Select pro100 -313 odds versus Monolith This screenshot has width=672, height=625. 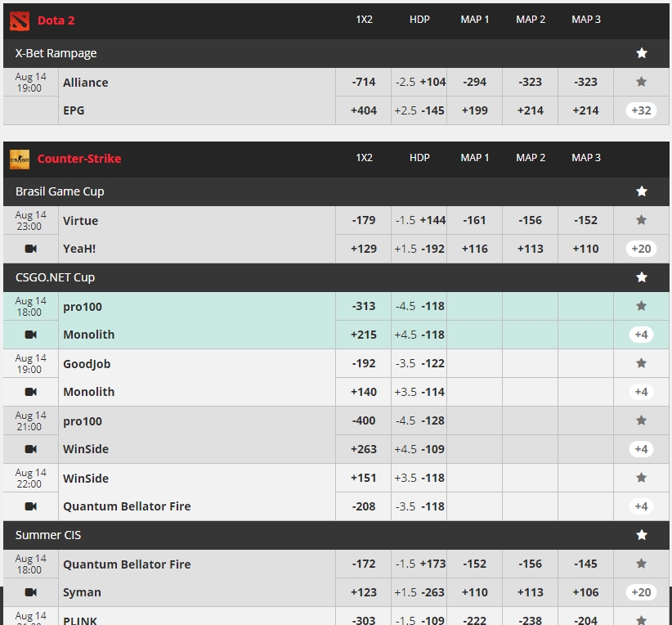364,306
